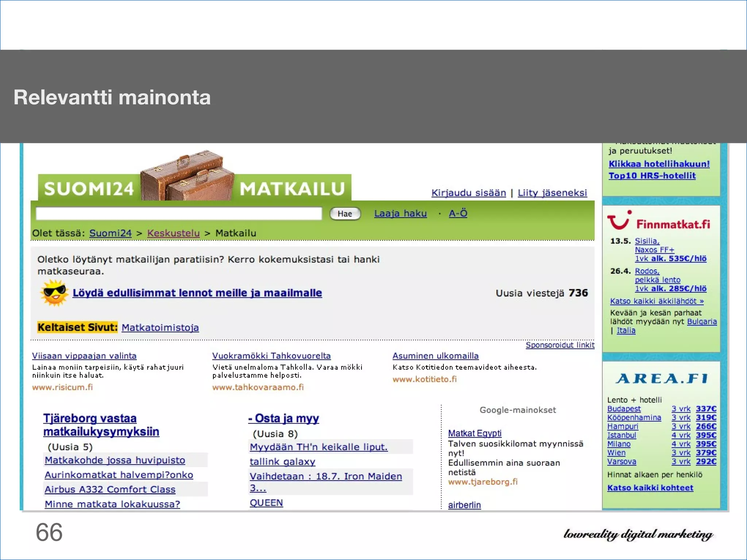Screen dimensions: 747x560
Task: Select the Hampuri trip offer
Action: [623, 426]
